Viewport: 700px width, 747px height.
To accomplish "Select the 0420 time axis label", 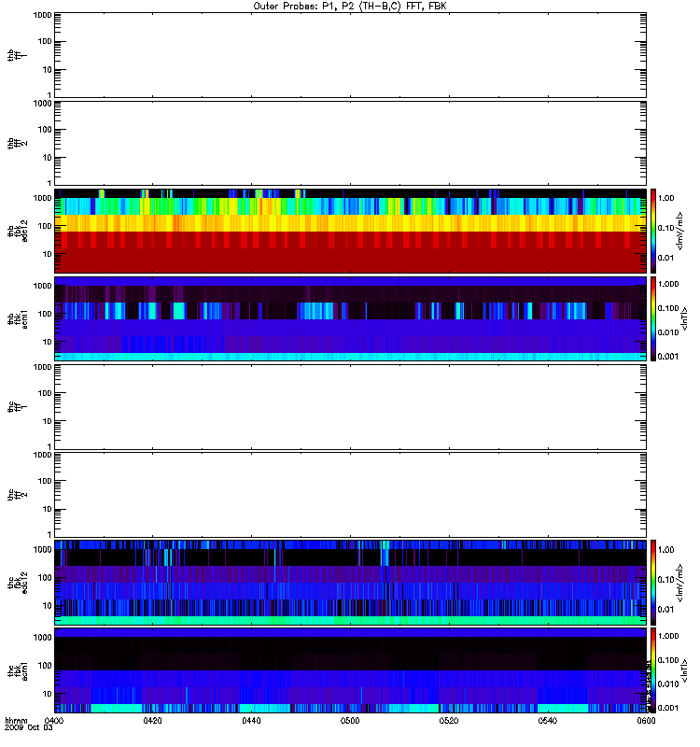I will (152, 721).
